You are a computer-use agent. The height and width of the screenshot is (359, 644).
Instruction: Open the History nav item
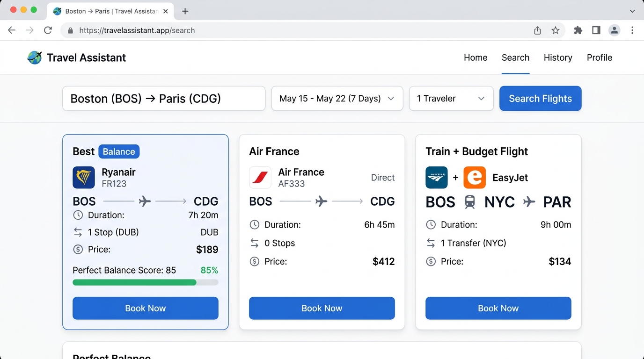click(558, 57)
